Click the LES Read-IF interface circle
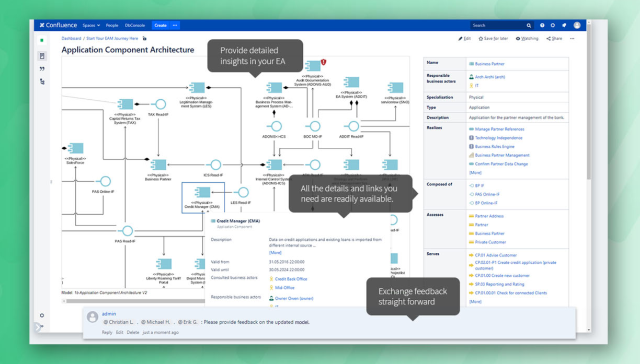 point(243,192)
